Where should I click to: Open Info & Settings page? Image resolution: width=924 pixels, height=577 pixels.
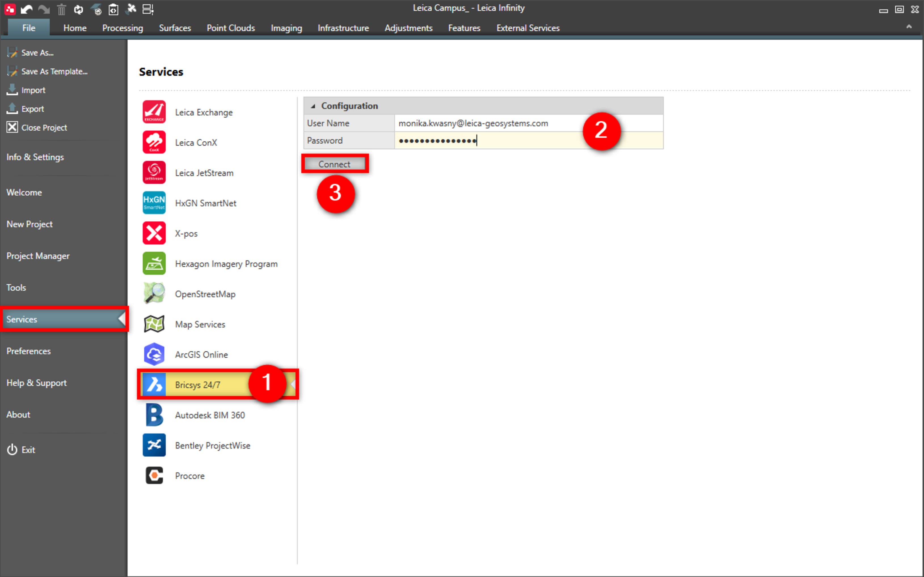click(35, 157)
